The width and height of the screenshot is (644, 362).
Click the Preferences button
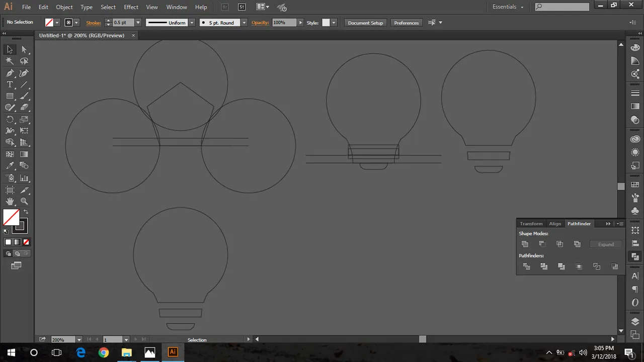(407, 23)
